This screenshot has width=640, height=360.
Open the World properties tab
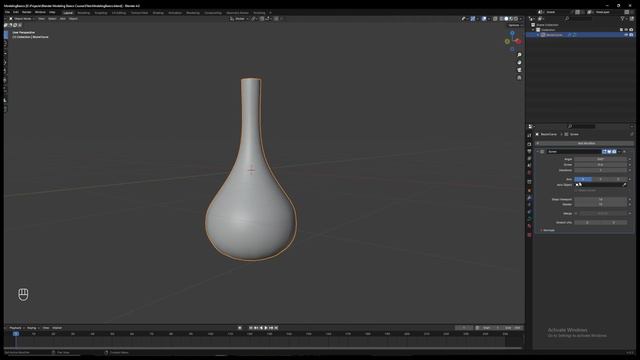[529, 172]
